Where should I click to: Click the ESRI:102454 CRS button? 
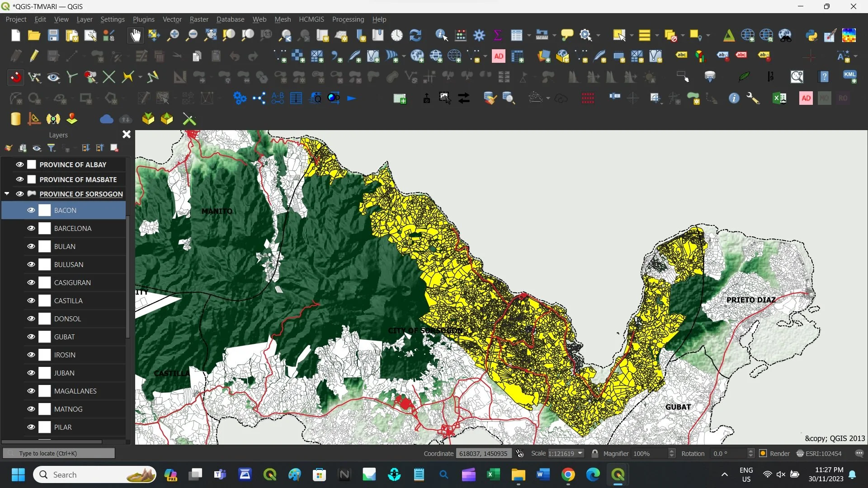pyautogui.click(x=819, y=453)
